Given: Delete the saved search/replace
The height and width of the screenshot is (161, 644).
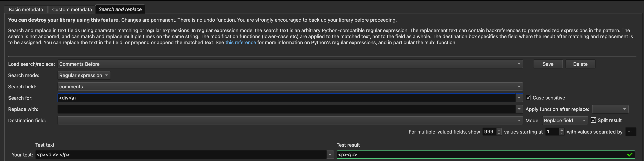Looking at the screenshot, I should [x=580, y=64].
